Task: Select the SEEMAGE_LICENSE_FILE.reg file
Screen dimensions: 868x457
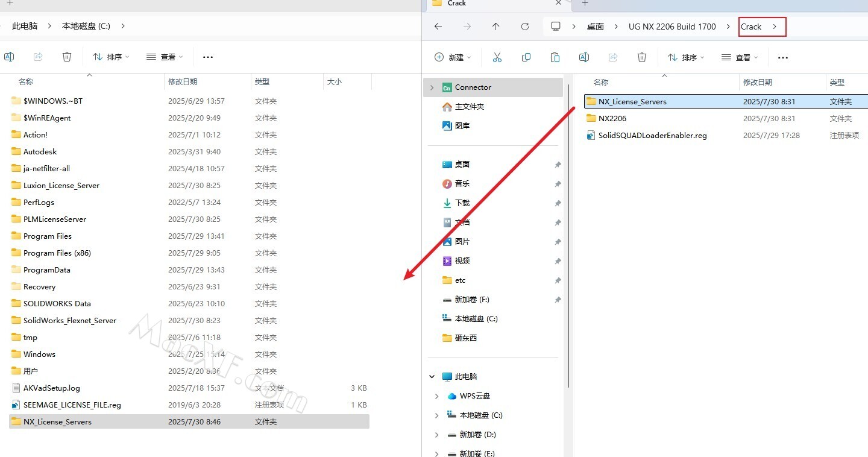Action: pyautogui.click(x=189, y=405)
